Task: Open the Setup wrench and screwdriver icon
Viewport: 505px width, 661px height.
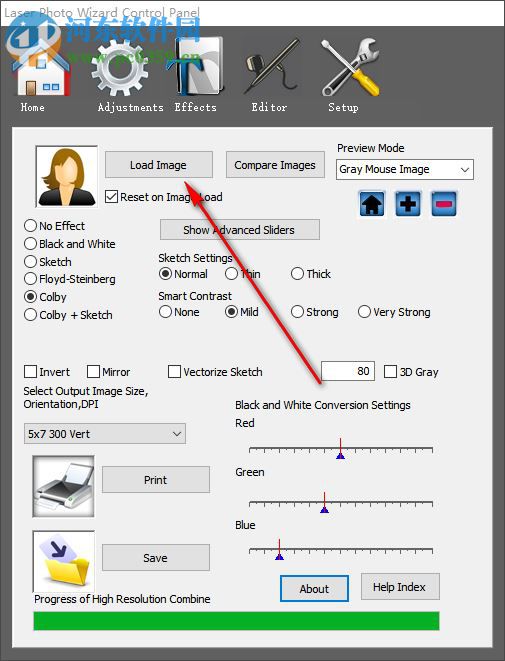Action: (350, 67)
